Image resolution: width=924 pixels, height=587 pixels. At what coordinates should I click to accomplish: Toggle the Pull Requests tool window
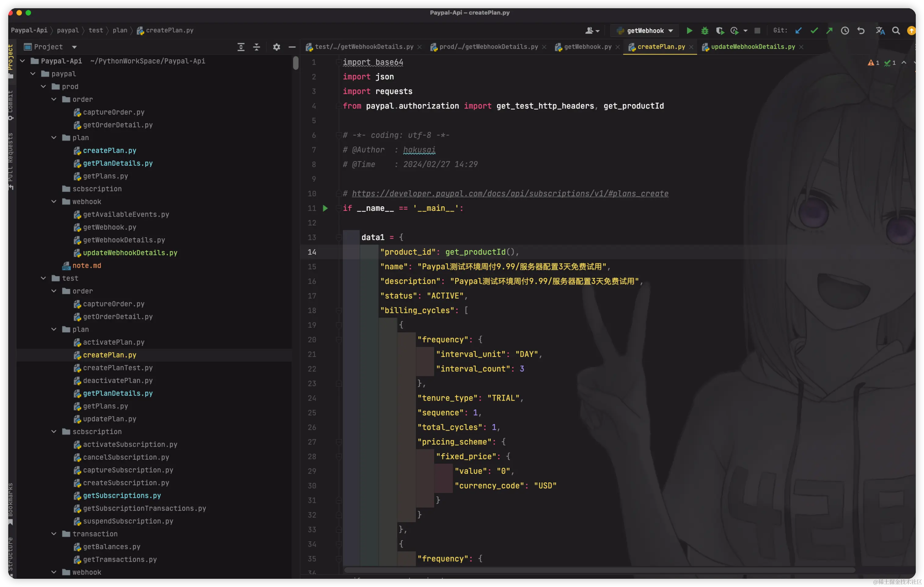point(10,161)
